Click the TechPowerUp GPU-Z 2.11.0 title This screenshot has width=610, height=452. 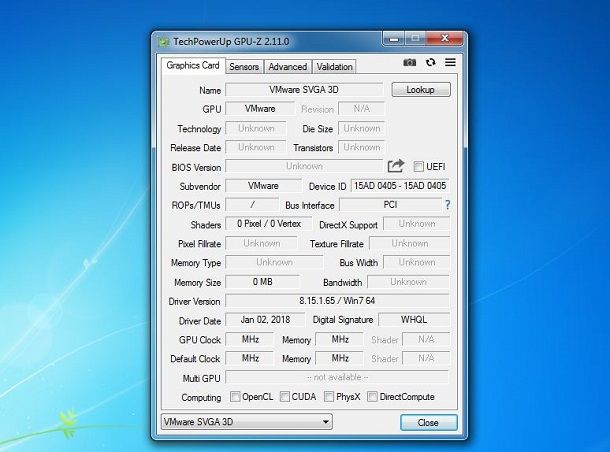coord(231,42)
